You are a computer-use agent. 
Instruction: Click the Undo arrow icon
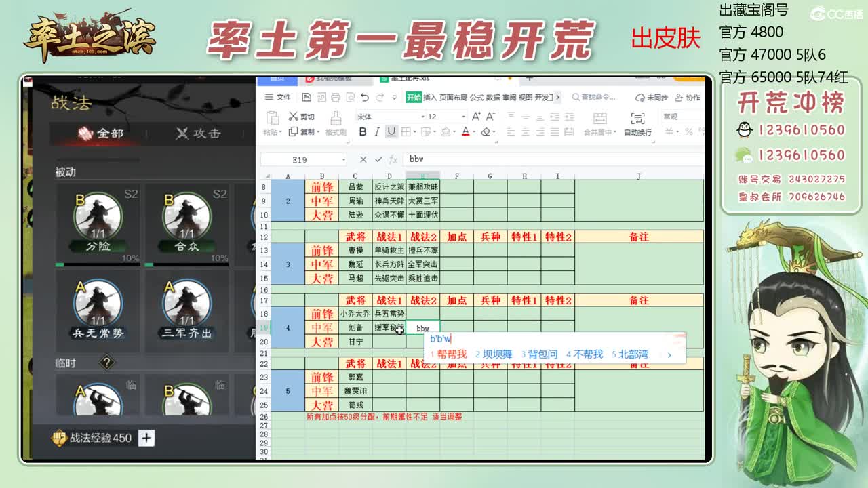pyautogui.click(x=365, y=98)
